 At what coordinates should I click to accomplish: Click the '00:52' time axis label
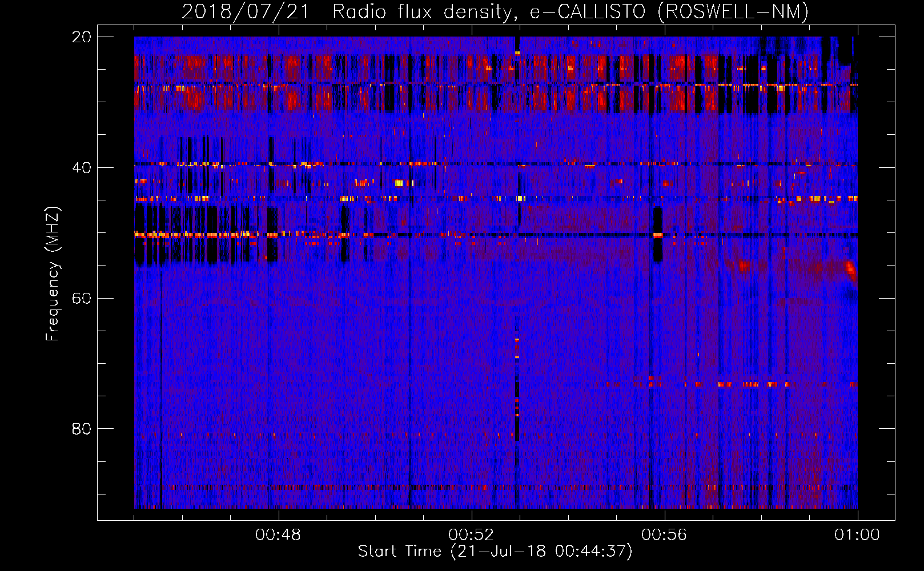coord(471,535)
